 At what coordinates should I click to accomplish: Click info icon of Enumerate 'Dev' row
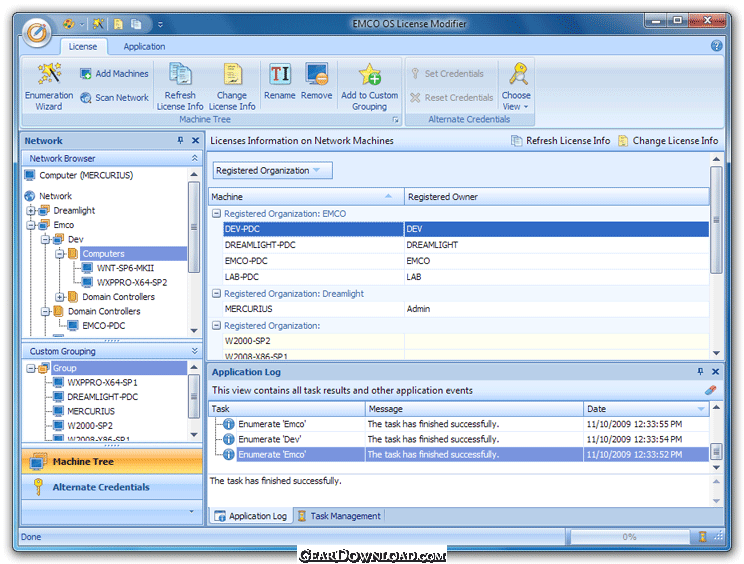click(229, 439)
